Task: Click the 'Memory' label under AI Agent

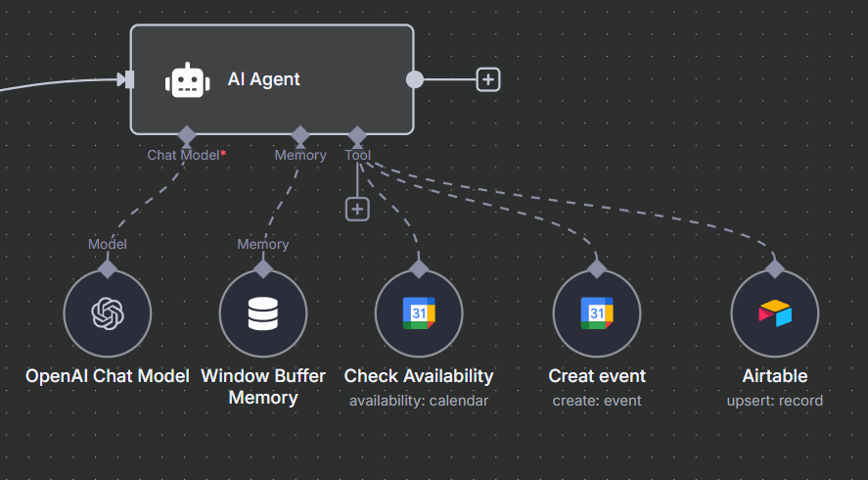Action: point(300,155)
